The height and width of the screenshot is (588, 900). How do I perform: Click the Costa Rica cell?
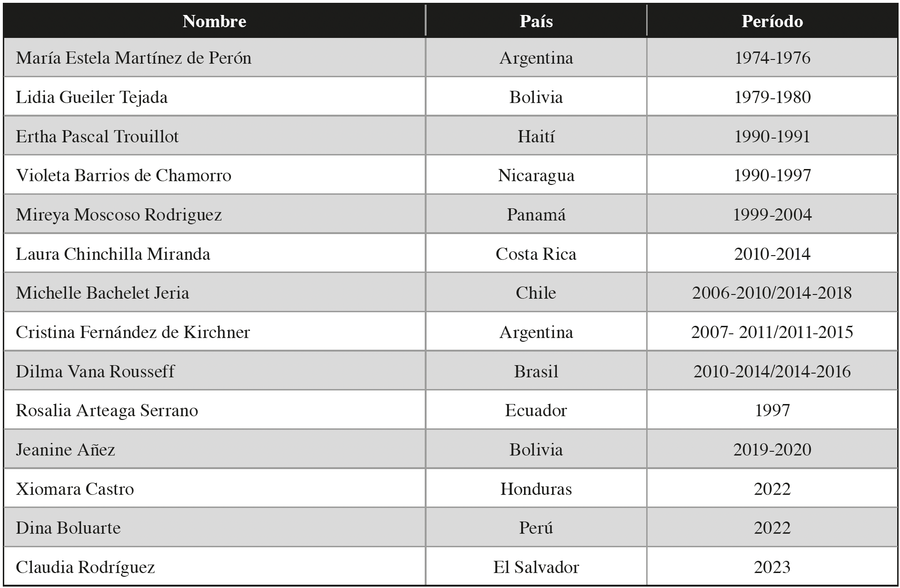pos(536,254)
